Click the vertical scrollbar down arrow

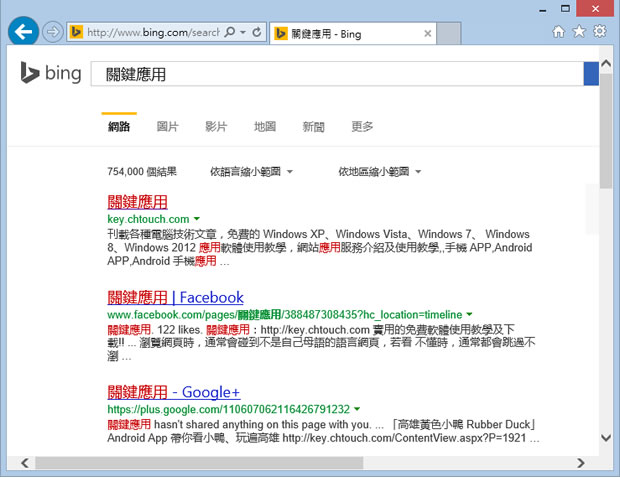click(606, 438)
